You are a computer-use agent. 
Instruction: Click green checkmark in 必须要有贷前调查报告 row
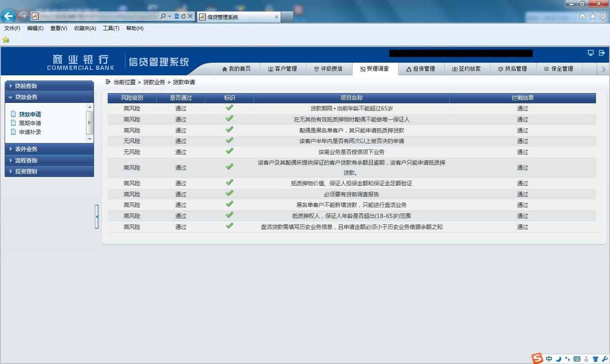click(x=230, y=193)
